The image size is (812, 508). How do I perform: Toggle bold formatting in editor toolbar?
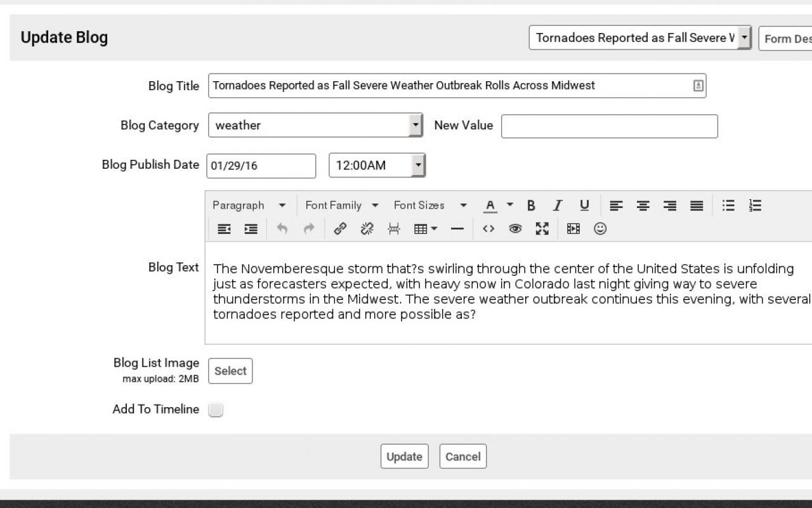click(531, 205)
